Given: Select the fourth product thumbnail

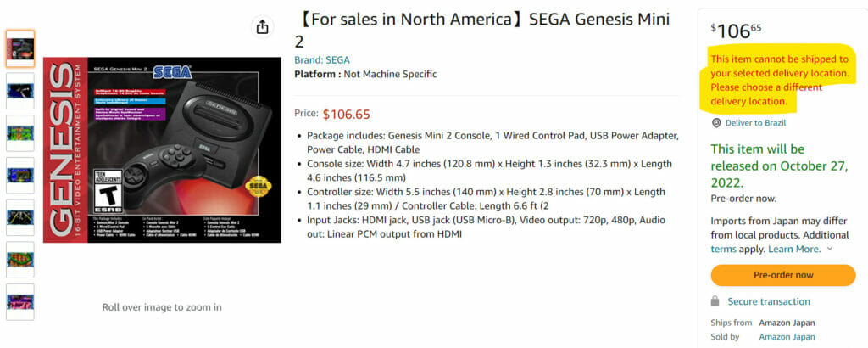Looking at the screenshot, I should tap(19, 175).
